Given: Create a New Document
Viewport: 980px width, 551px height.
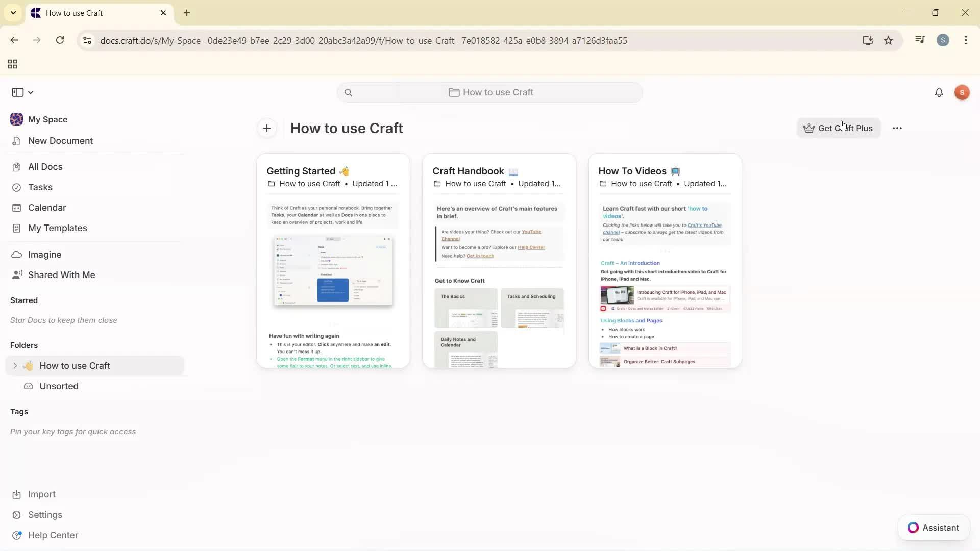Looking at the screenshot, I should [60, 141].
